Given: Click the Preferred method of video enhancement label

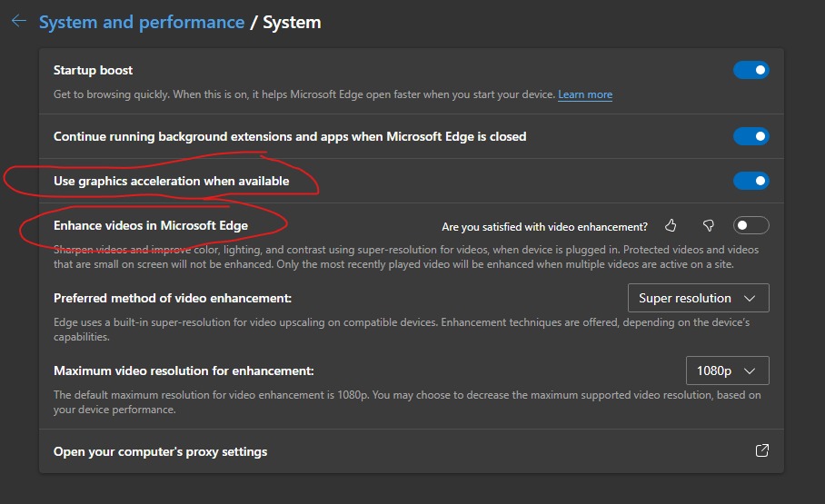Looking at the screenshot, I should point(173,298).
